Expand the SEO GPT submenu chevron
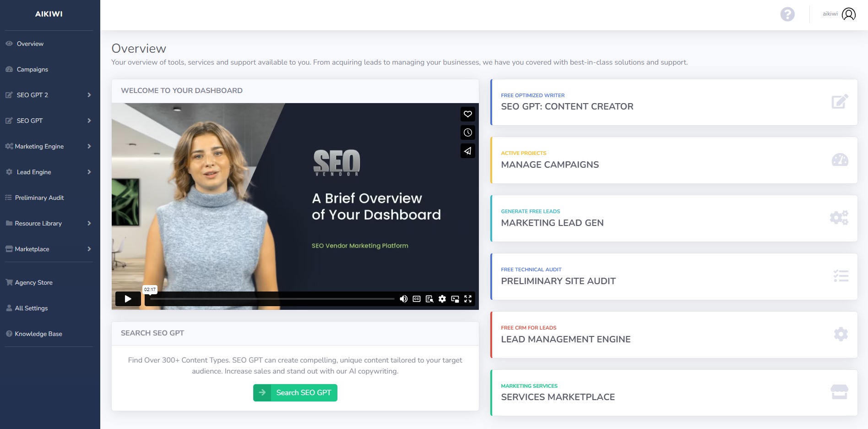 [x=89, y=121]
